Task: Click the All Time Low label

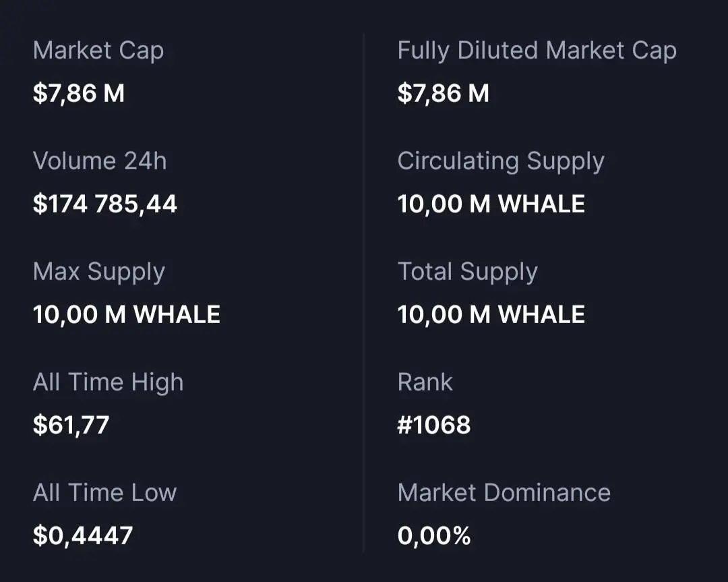Action: [104, 493]
